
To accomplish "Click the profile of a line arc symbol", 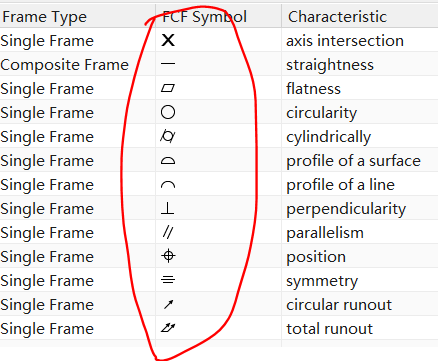I will click(x=168, y=185).
